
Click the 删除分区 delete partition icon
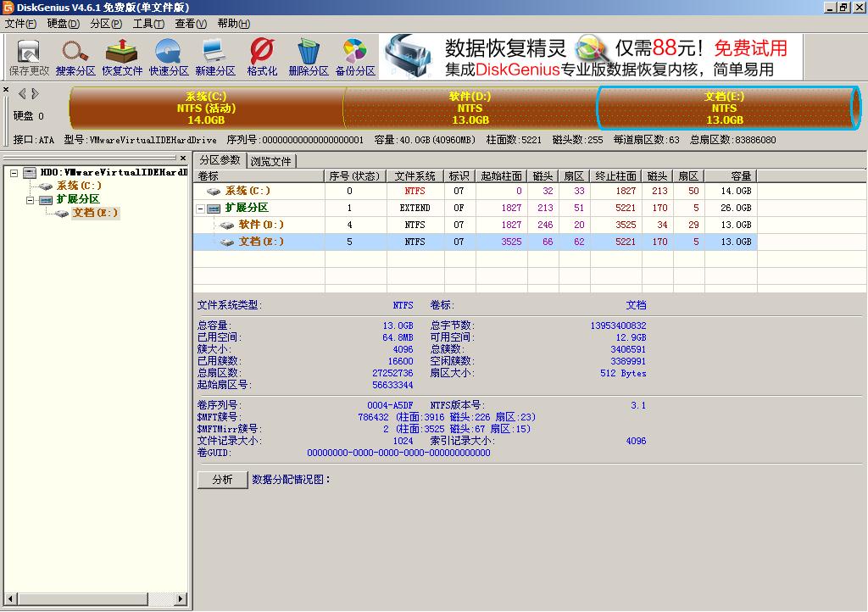[x=309, y=58]
